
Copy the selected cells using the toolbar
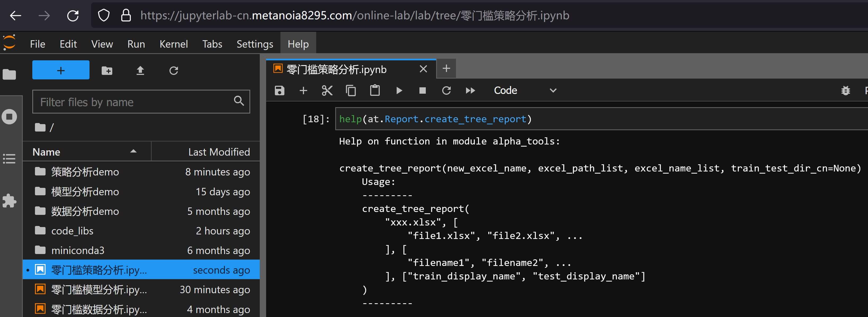351,90
